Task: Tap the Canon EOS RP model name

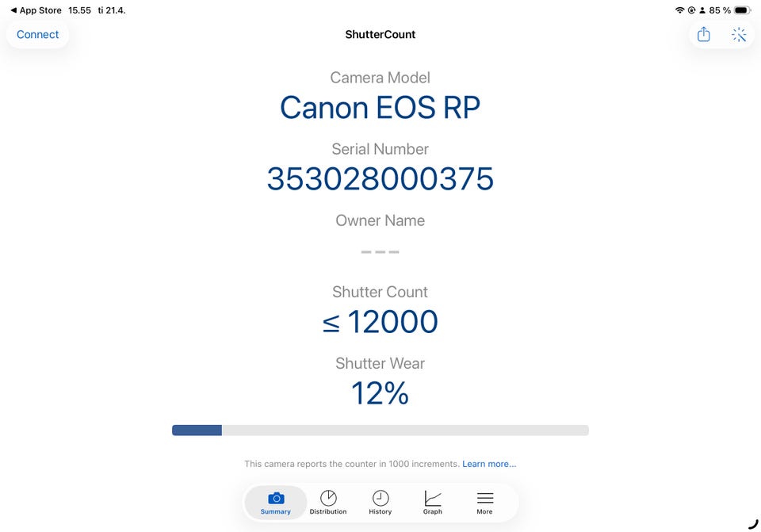Action: click(380, 108)
